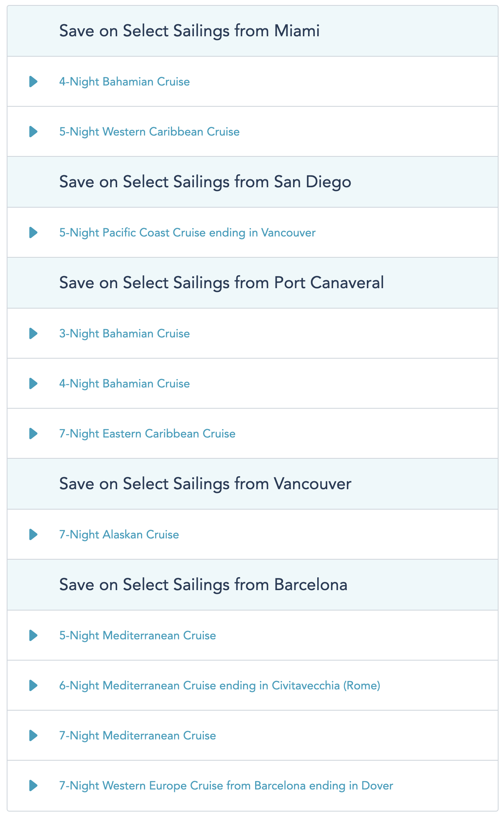Click triangle next to 5-Night Mediterranean Cruise

click(33, 636)
